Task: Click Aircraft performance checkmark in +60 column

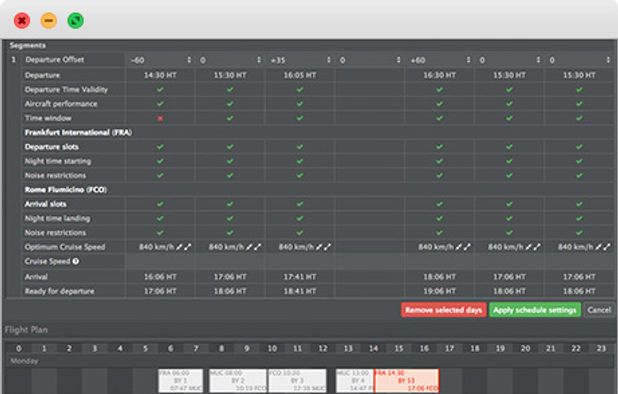Action: coord(440,104)
